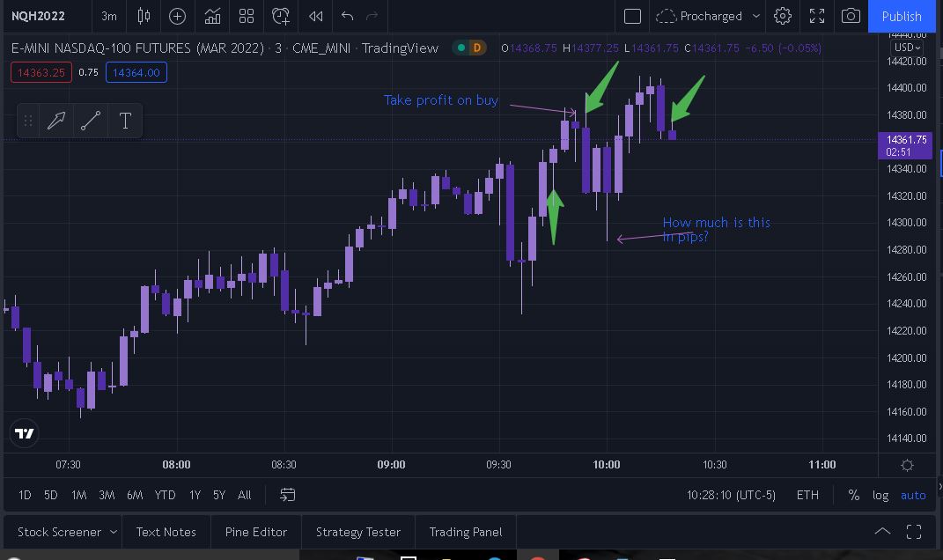Open the ETH session menu
This screenshot has width=943, height=560.
807,495
